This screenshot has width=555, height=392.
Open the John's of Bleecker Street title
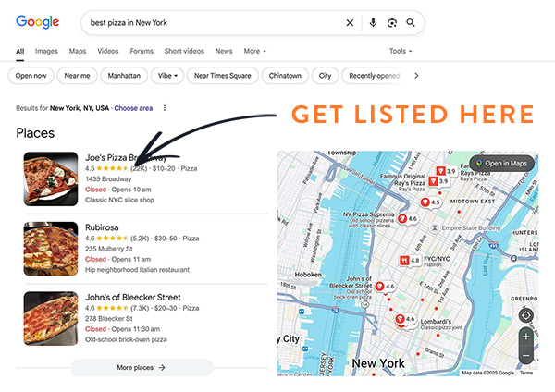133,297
